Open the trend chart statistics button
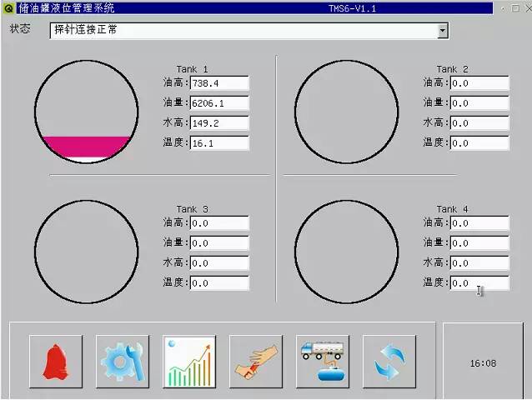This screenshot has width=532, height=400. point(189,362)
